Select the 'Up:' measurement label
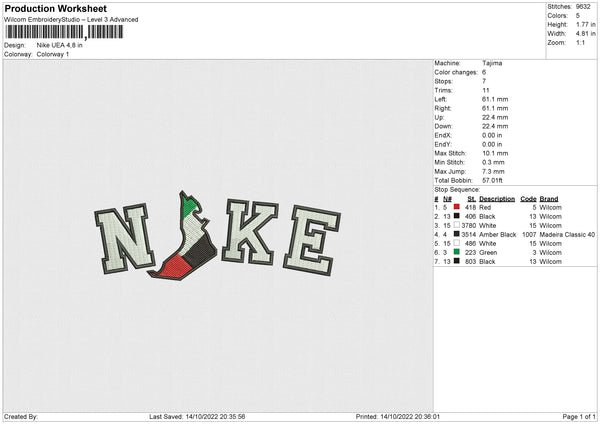 click(x=439, y=117)
